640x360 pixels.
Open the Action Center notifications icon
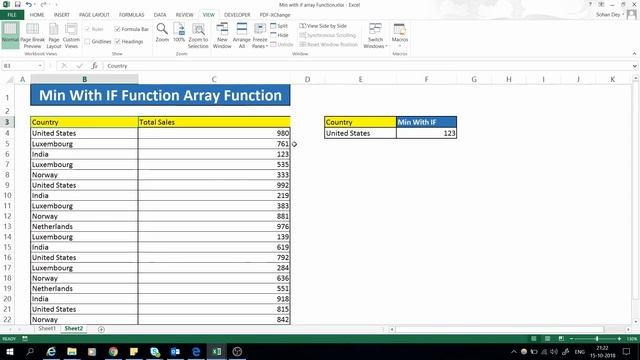(x=627, y=351)
